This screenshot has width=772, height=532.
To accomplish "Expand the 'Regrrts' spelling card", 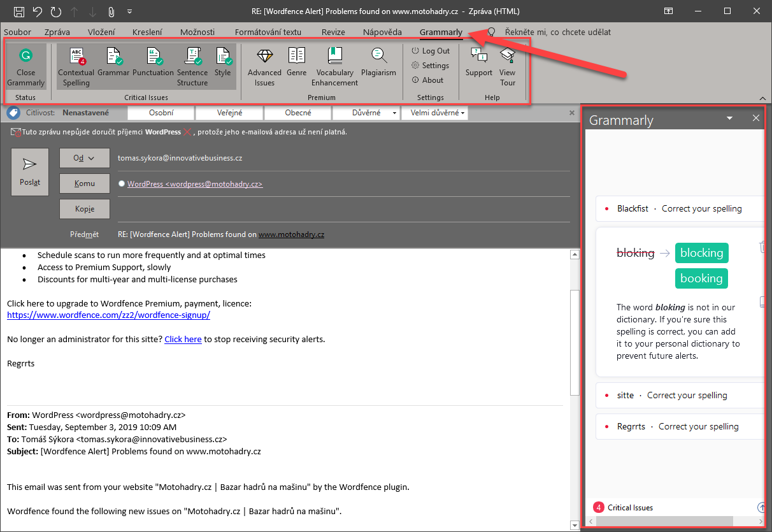I will click(x=680, y=426).
